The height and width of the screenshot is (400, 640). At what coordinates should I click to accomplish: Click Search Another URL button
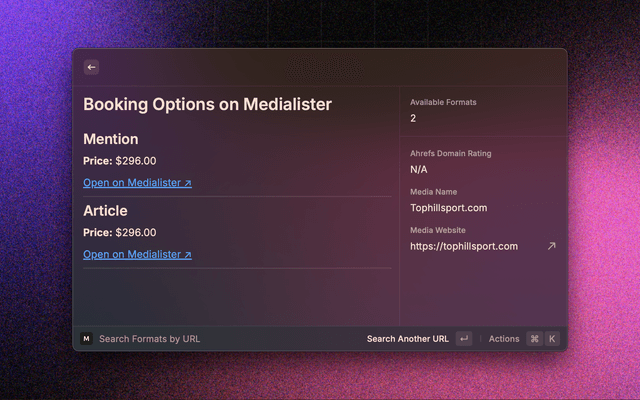click(x=407, y=339)
